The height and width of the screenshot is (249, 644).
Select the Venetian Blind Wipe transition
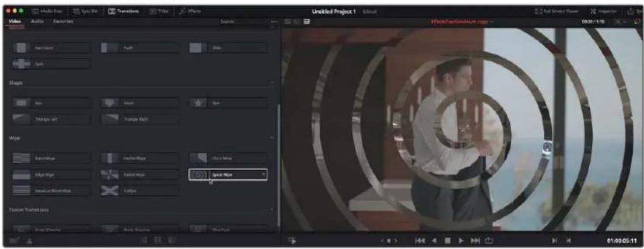(51, 190)
